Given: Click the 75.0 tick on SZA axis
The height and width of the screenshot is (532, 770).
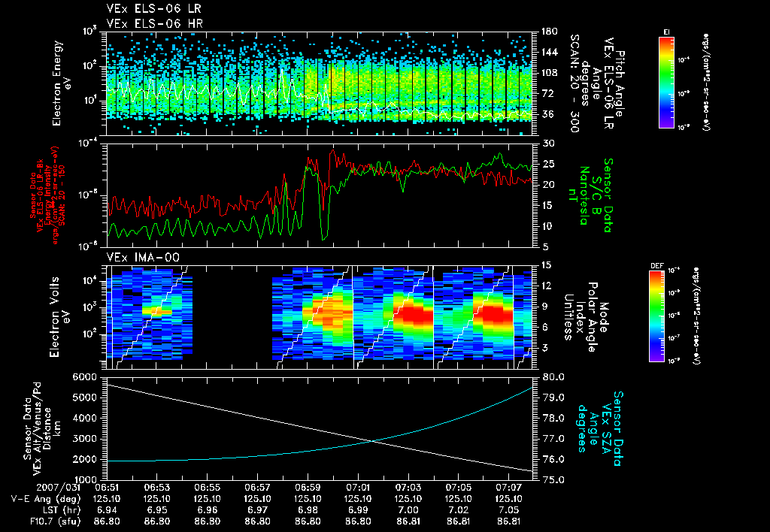Looking at the screenshot, I should (553, 480).
